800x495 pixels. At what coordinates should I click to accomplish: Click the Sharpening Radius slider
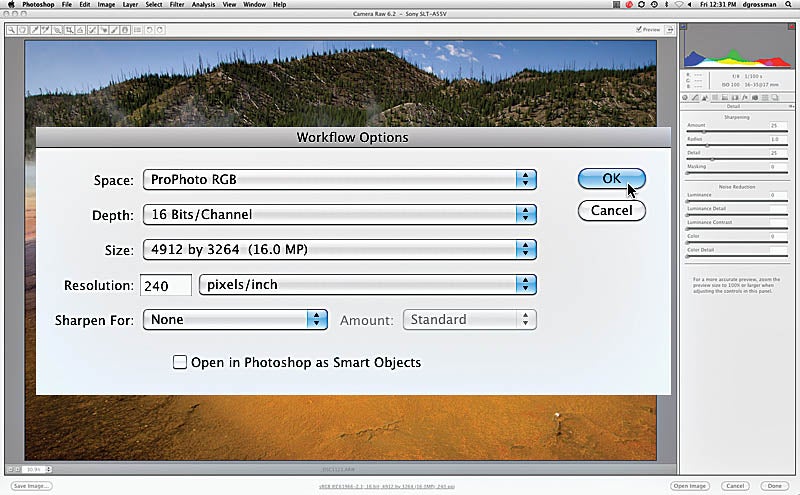(x=737, y=145)
